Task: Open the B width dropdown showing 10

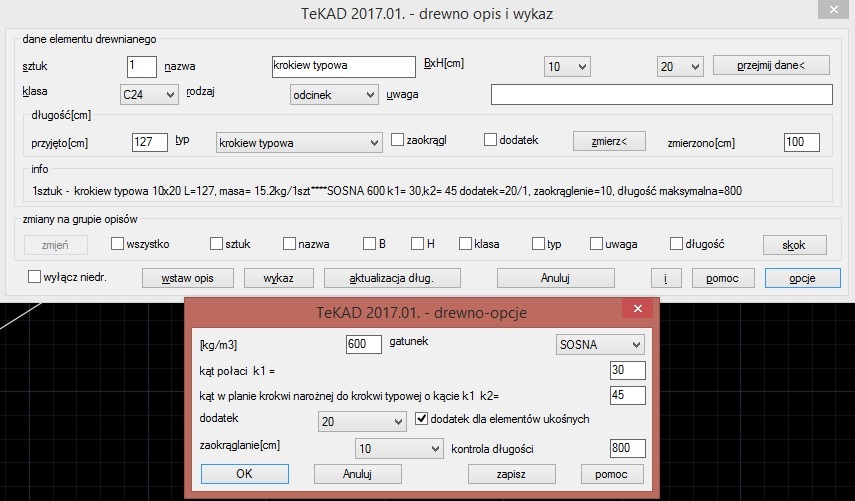Action: coord(567,67)
